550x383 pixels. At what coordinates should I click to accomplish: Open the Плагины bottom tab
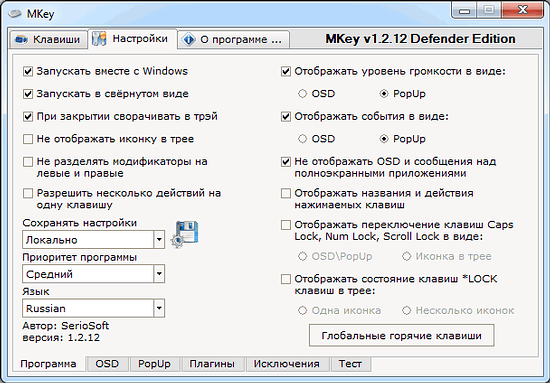click(212, 364)
